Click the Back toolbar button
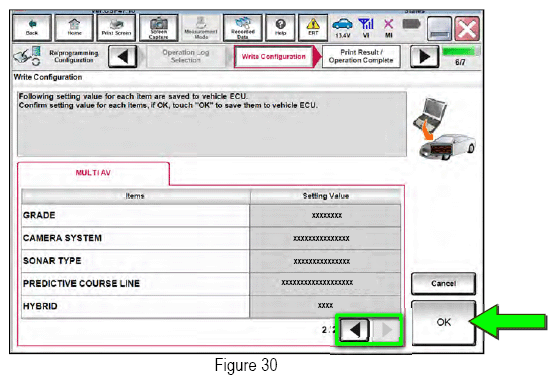The height and width of the screenshot is (384, 557). (32, 28)
